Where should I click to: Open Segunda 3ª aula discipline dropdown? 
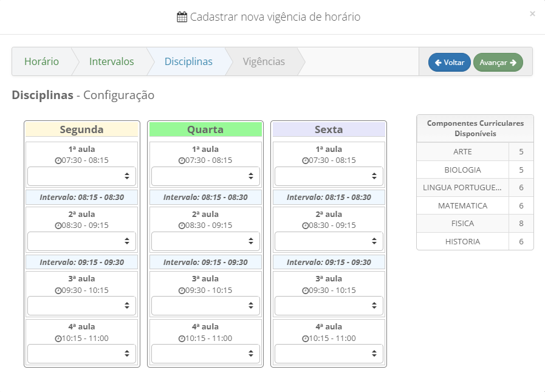81,306
